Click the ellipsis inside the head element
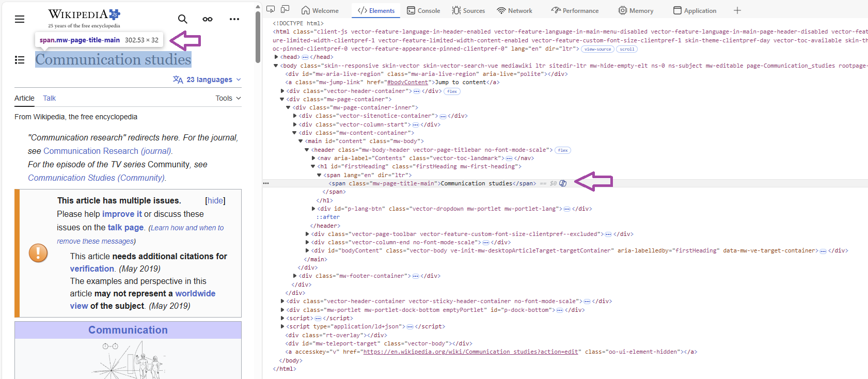This screenshot has width=868, height=379. [305, 57]
